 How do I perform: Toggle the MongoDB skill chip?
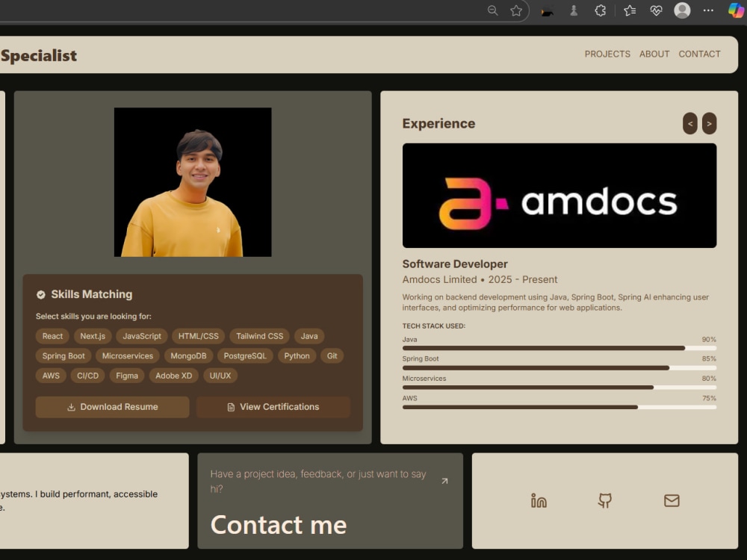point(188,355)
